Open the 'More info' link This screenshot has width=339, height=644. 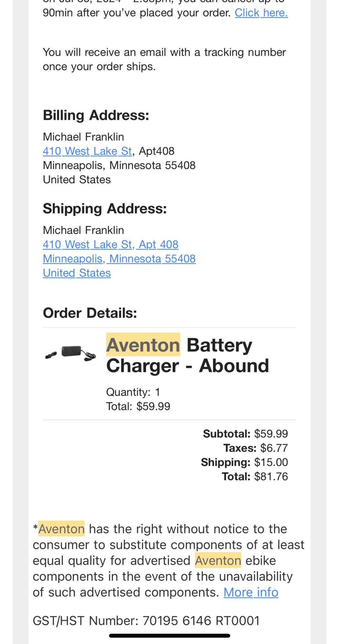click(x=251, y=592)
